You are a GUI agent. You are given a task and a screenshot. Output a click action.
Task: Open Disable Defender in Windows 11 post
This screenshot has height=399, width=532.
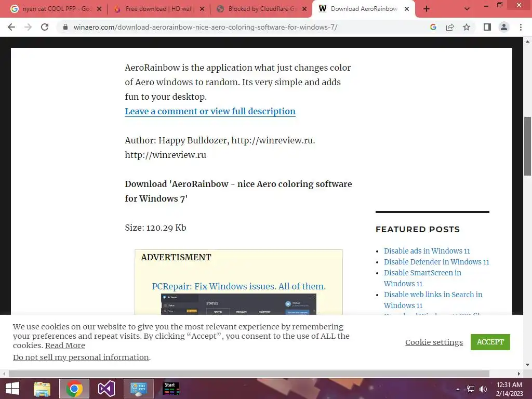pyautogui.click(x=436, y=262)
